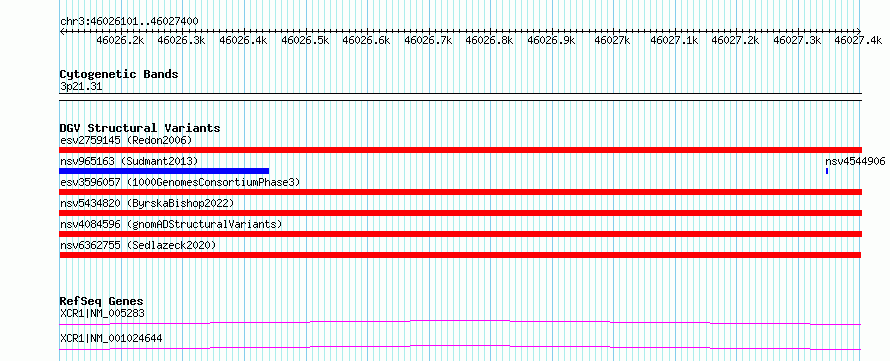Click ruler tick 46027.3k
Screen dimensions: 890x361
tap(798, 40)
